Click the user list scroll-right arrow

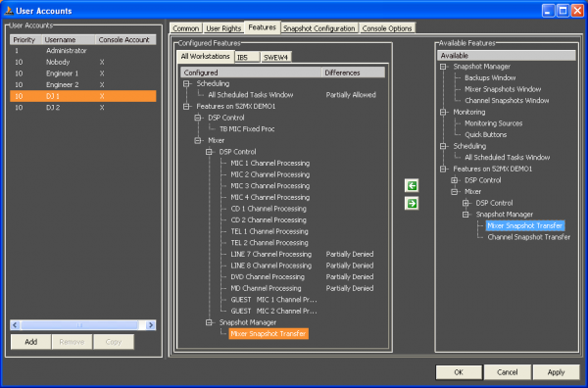coord(151,325)
